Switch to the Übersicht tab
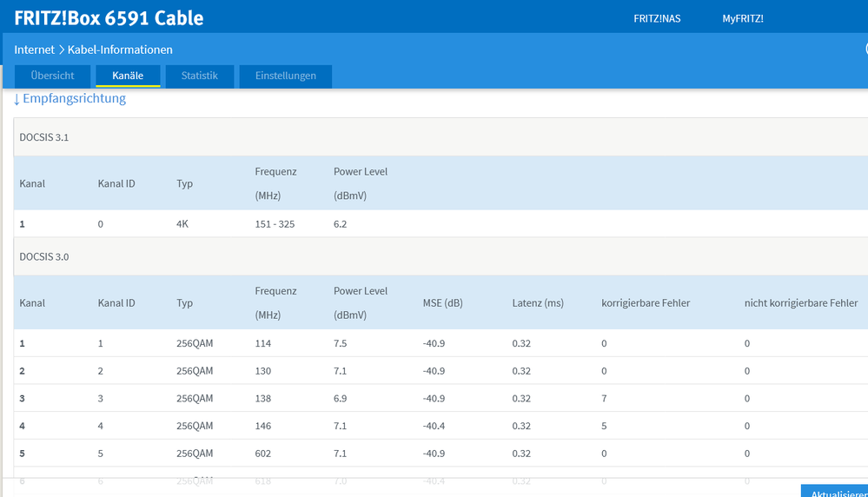This screenshot has width=868, height=497. tap(53, 76)
